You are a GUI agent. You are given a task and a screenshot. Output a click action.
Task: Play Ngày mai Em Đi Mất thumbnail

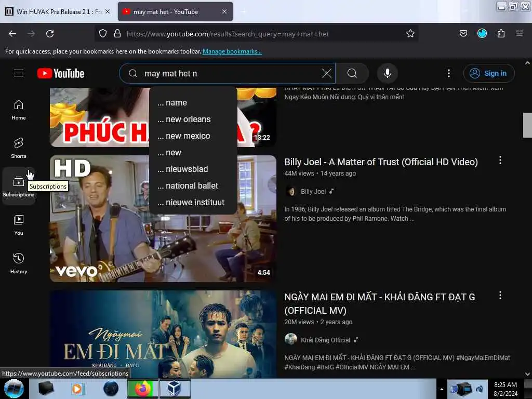coord(163,334)
